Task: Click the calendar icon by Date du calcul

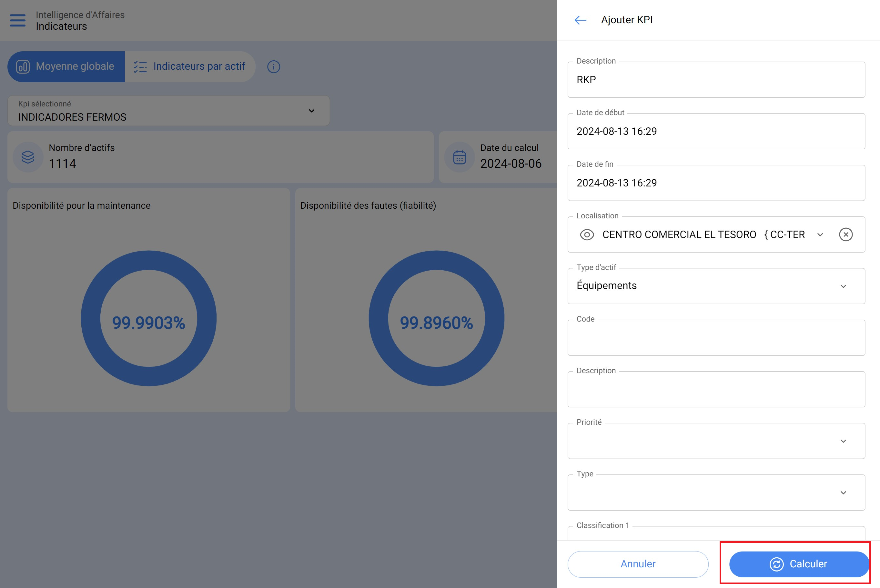Action: click(x=460, y=157)
